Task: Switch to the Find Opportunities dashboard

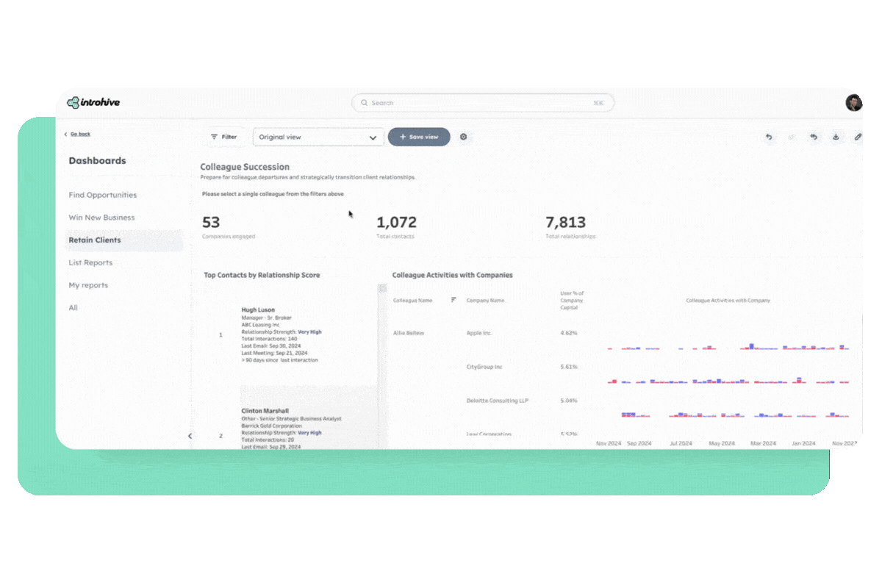Action: pyautogui.click(x=102, y=195)
